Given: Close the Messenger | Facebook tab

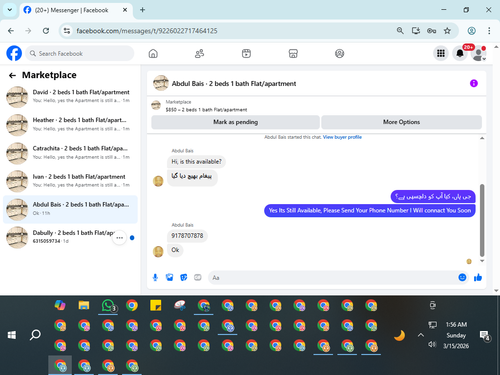Looking at the screenshot, I should [x=125, y=10].
